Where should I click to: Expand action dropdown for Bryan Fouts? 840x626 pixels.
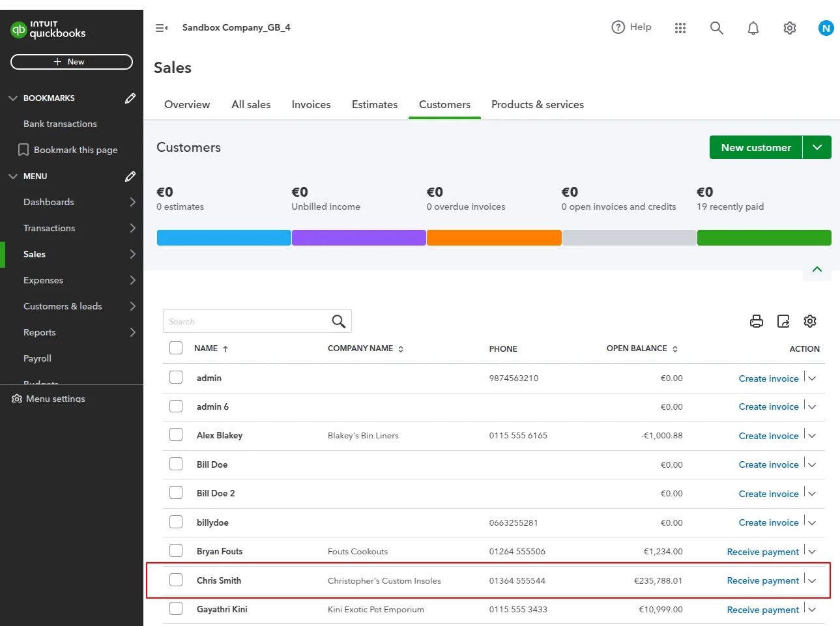tap(812, 551)
